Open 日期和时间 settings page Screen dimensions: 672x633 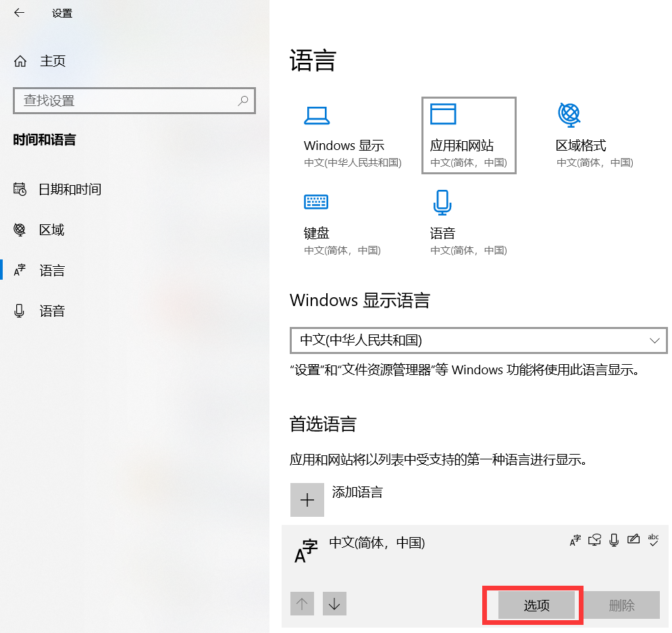coord(58,189)
